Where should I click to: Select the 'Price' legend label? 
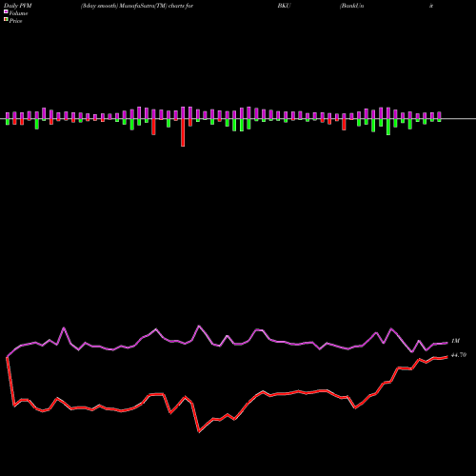pyautogui.click(x=15, y=21)
